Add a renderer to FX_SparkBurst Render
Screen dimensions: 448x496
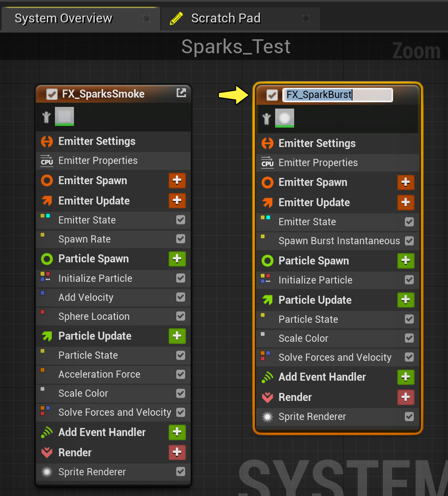tap(406, 397)
